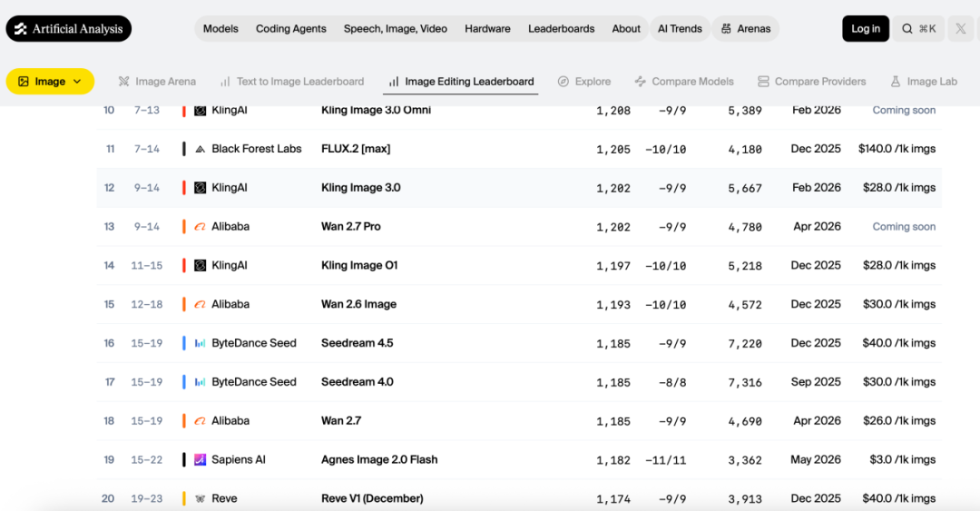The height and width of the screenshot is (511, 980).
Task: Click the Log in button
Action: (866, 29)
